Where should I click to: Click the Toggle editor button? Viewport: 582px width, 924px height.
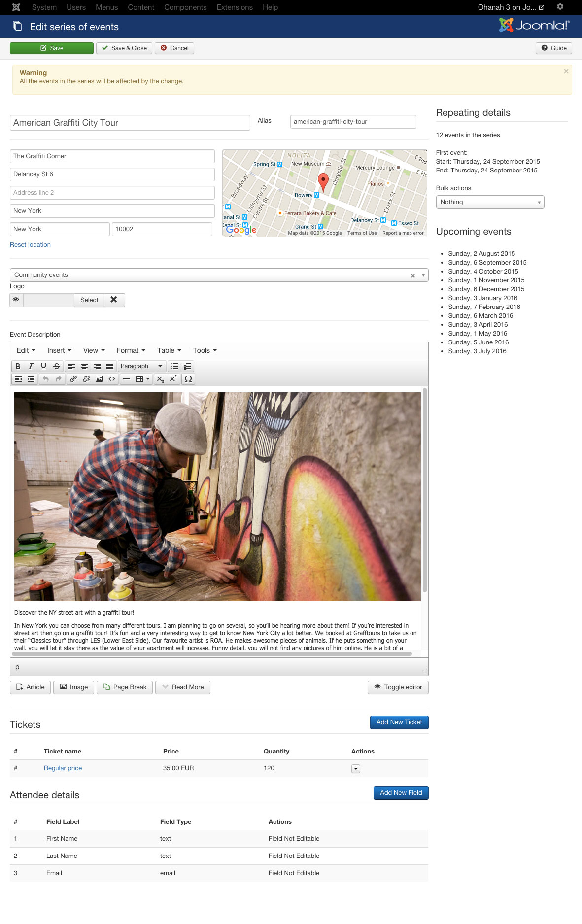(398, 687)
